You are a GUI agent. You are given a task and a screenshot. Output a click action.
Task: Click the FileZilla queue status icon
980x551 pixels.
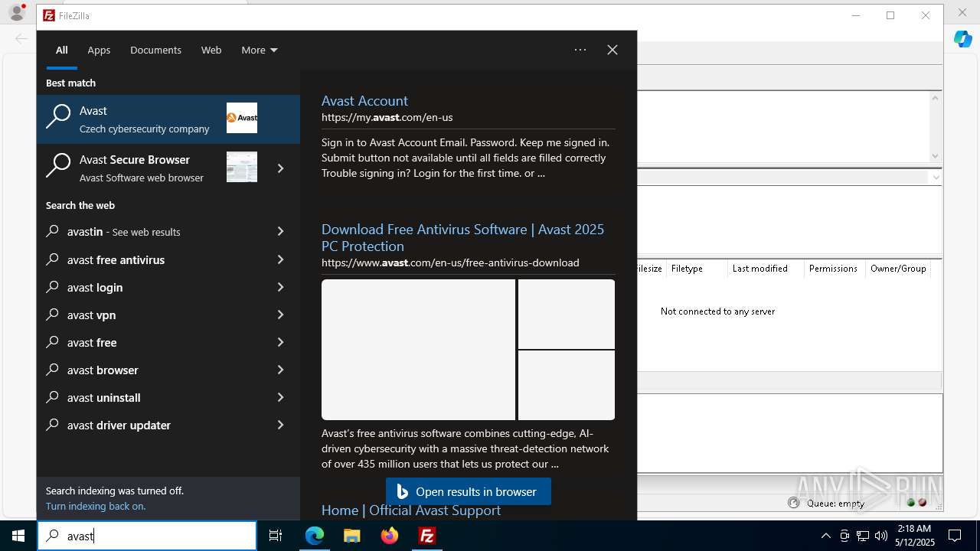[794, 503]
